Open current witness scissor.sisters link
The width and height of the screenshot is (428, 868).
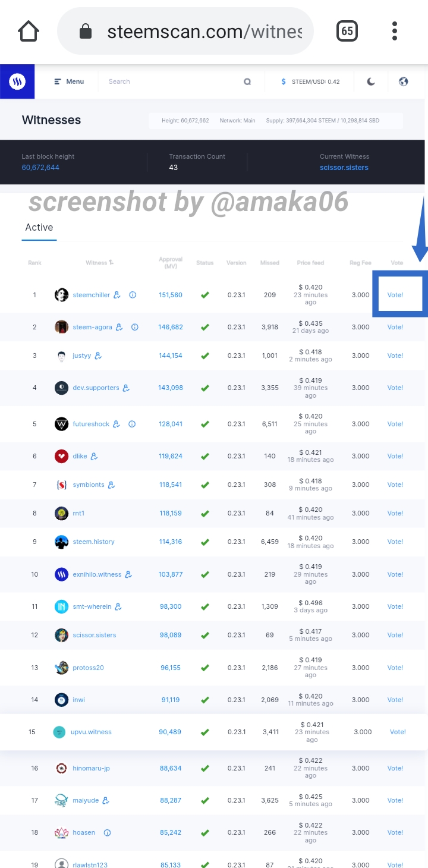344,168
